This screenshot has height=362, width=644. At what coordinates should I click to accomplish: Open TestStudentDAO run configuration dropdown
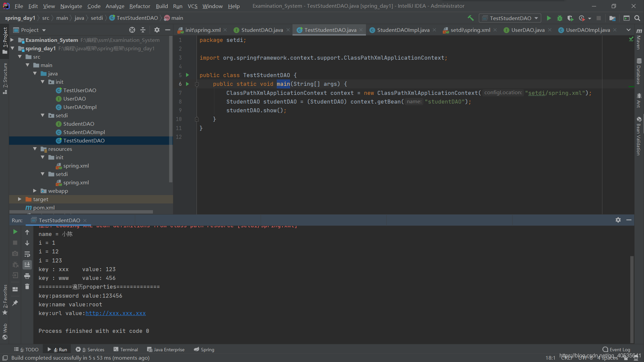[510, 18]
